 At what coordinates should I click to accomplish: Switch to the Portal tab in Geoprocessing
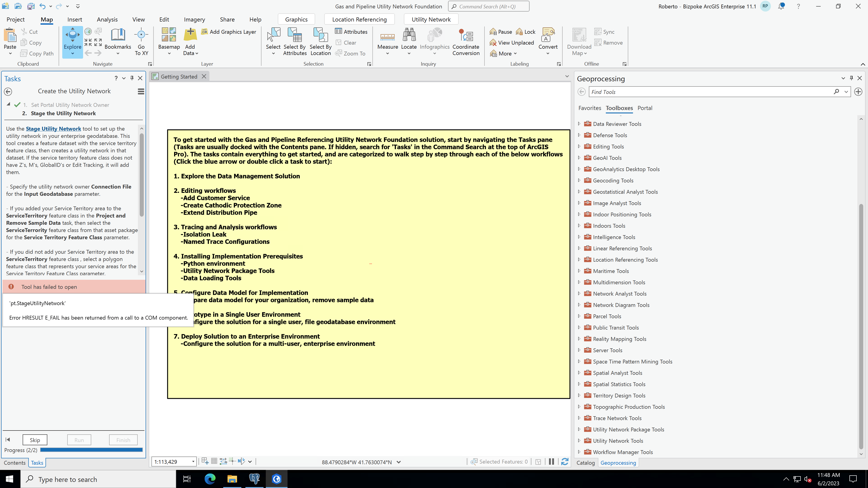click(645, 108)
